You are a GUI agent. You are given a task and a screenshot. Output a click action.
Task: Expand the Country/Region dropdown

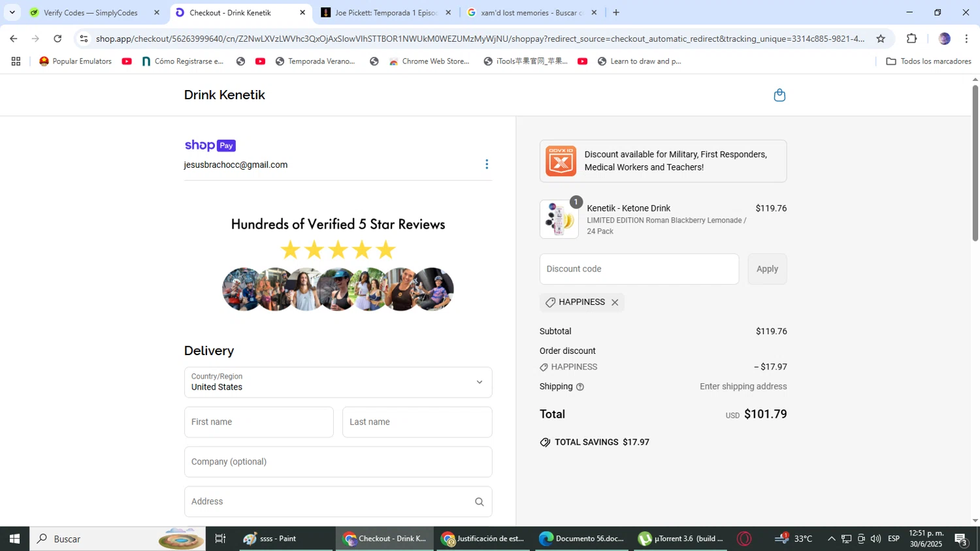click(x=338, y=382)
